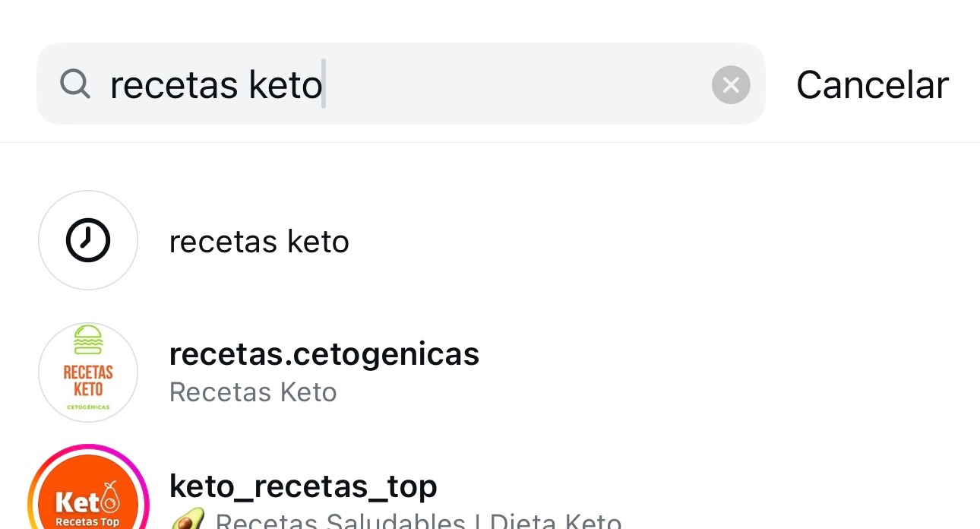980x529 pixels.
Task: Tap the orange "RECETAS KETO" text in the avatar
Action: [x=88, y=380]
